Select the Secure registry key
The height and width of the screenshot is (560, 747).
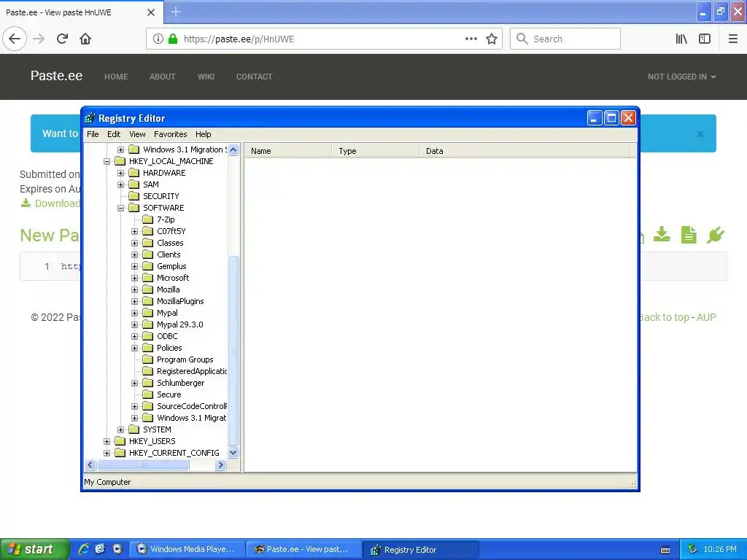[x=169, y=394]
